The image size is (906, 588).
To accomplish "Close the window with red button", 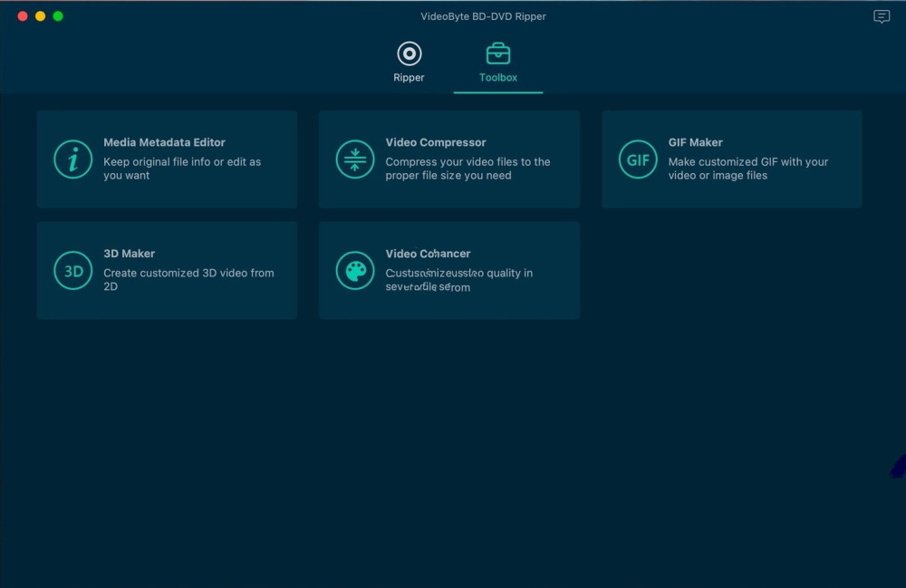I will 23,16.
